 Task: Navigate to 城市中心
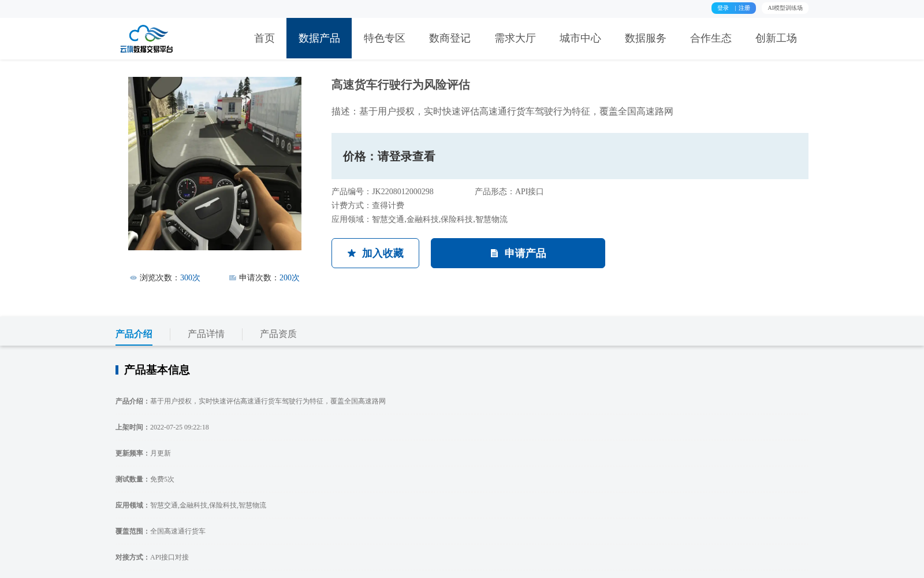(580, 38)
